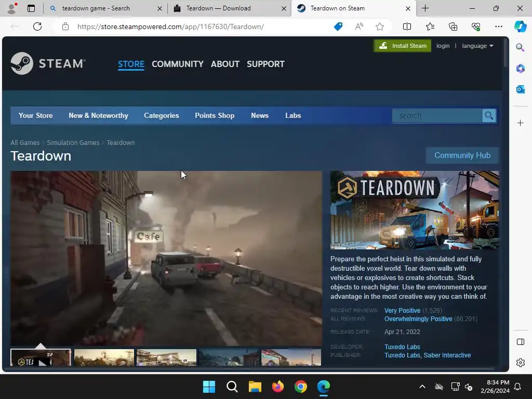Image resolution: width=532 pixels, height=399 pixels.
Task: Open Steam Labs
Action: [293, 115]
